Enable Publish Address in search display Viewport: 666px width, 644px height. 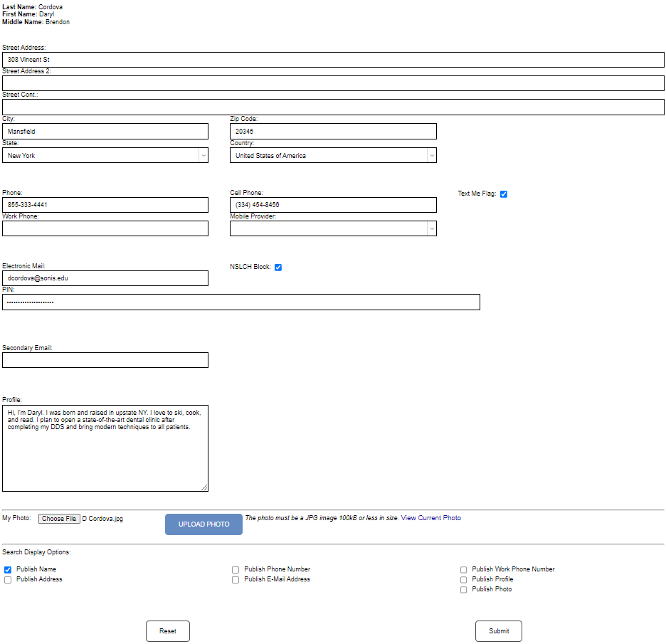click(8, 579)
